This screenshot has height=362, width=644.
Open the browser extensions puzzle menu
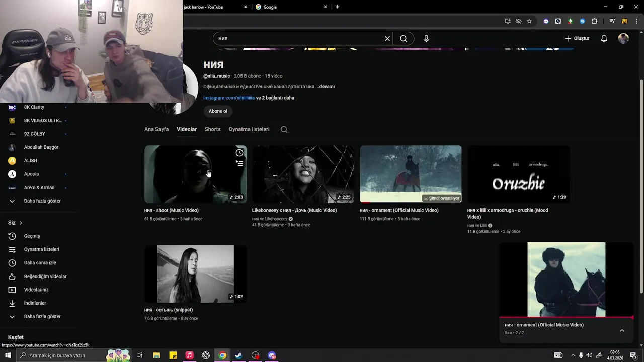click(594, 21)
